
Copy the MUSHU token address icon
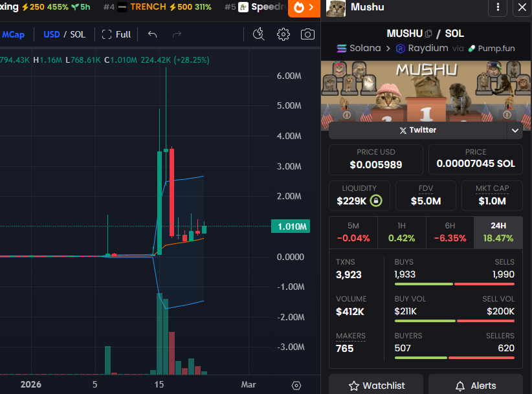pyautogui.click(x=428, y=34)
